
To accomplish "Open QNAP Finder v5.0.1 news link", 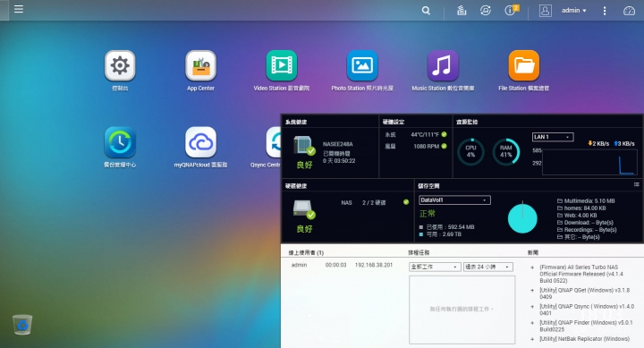I will click(x=586, y=326).
